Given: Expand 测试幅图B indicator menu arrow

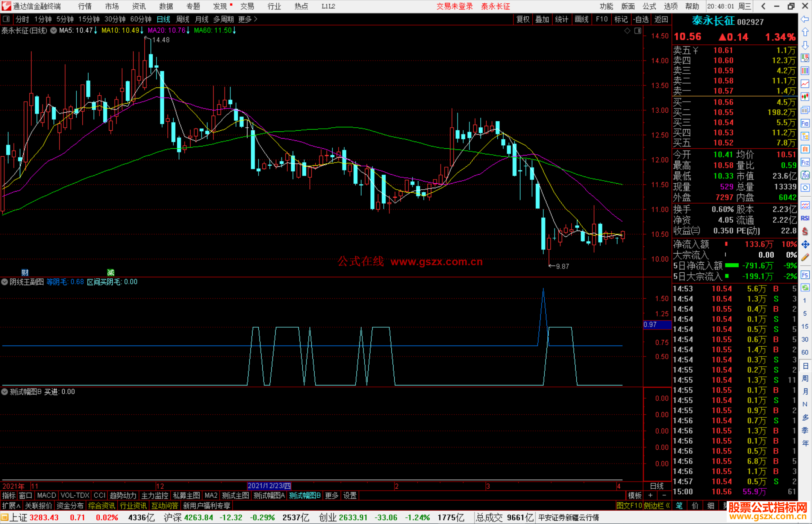Looking at the screenshot, I should point(5,392).
